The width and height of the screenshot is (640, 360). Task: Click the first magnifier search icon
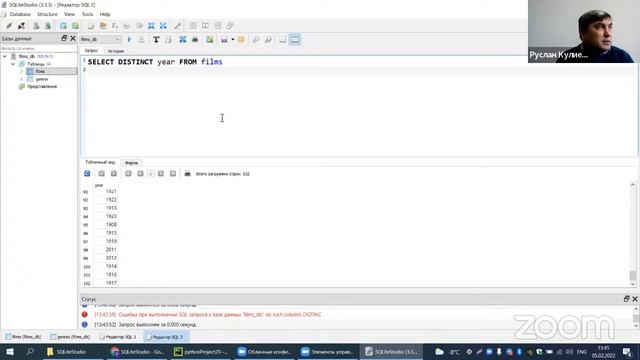[256, 40]
